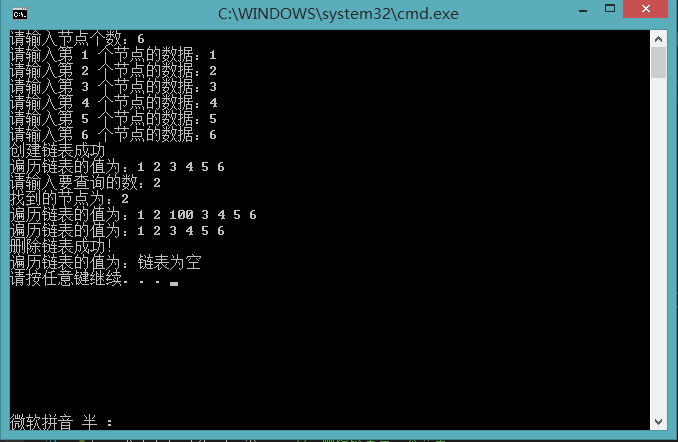Click the number 100 in traversal output
This screenshot has width=678, height=442.
[181, 215]
